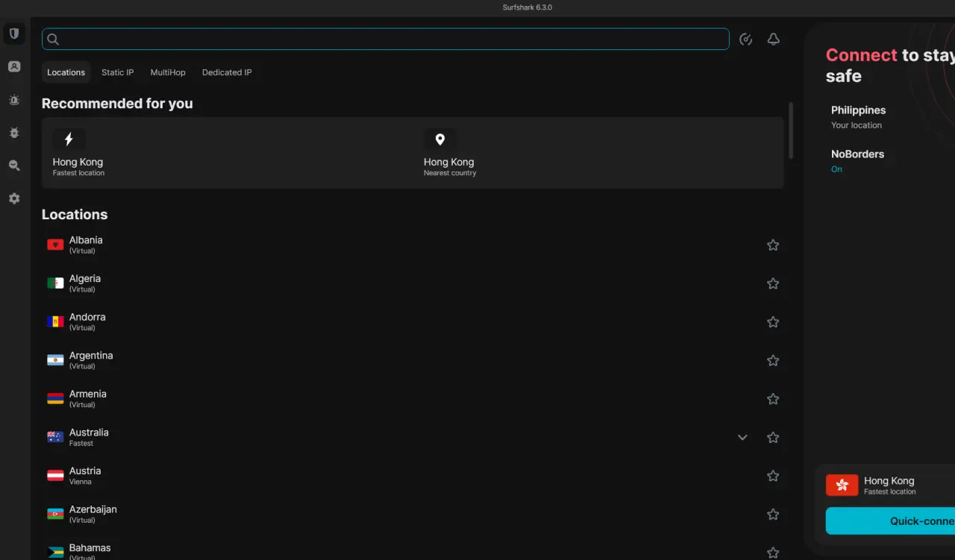Click the Azerbaijan flag icon
The image size is (955, 560).
pyautogui.click(x=55, y=515)
